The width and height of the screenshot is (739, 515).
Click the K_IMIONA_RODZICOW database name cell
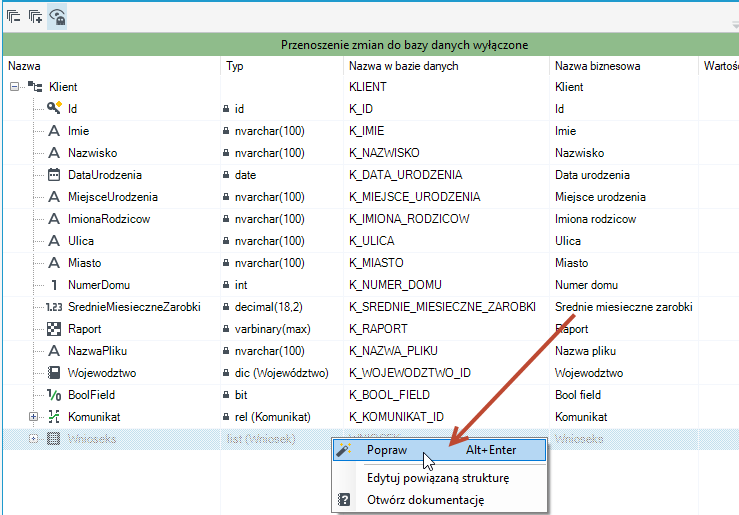409,219
